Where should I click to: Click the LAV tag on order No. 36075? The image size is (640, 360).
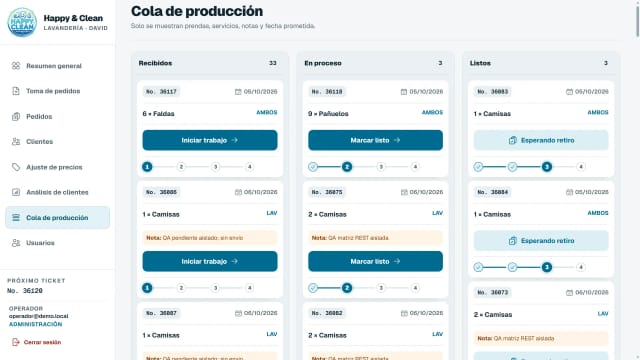(438, 213)
